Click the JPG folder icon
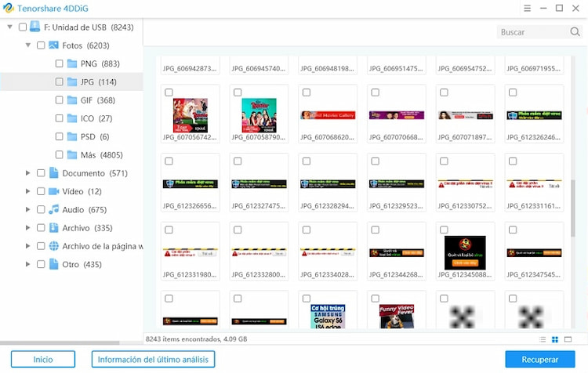Screen dimensions: 588x373 [x=72, y=81]
